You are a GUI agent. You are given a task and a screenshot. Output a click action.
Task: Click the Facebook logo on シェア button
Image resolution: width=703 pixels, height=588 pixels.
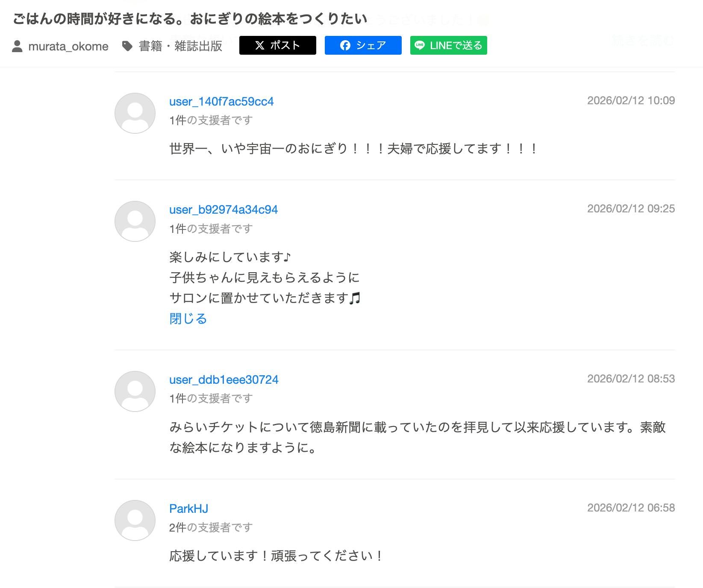(x=345, y=45)
